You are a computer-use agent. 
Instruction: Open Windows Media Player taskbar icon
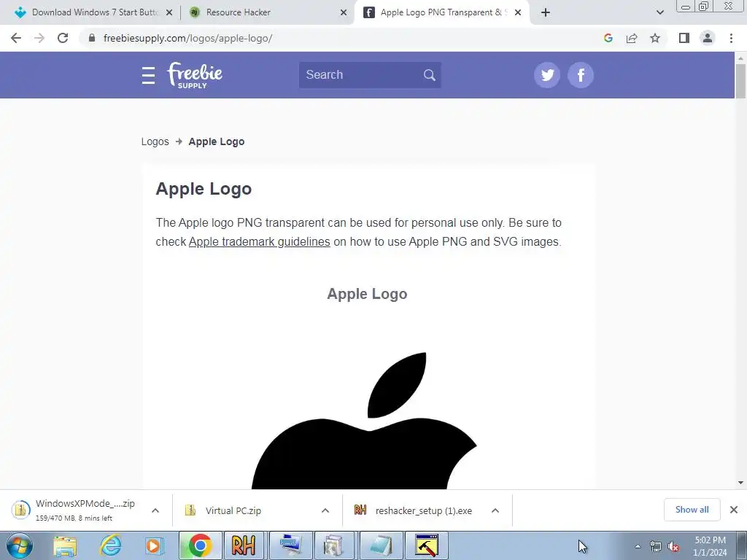(x=154, y=545)
